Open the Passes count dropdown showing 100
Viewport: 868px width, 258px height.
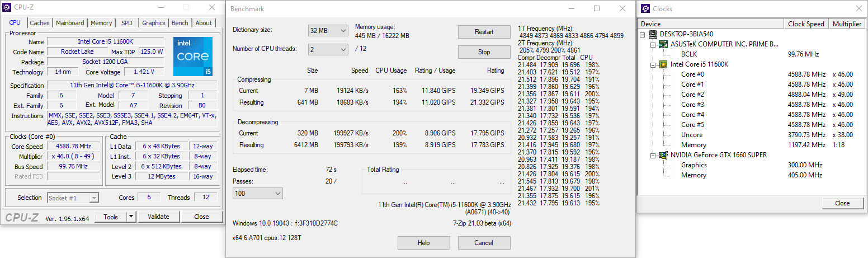pyautogui.click(x=258, y=193)
